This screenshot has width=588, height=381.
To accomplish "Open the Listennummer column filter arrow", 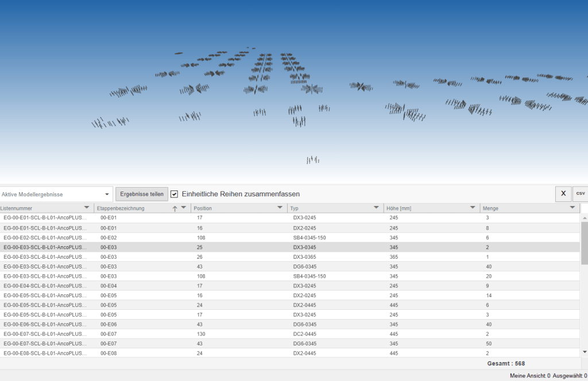I will coord(87,208).
